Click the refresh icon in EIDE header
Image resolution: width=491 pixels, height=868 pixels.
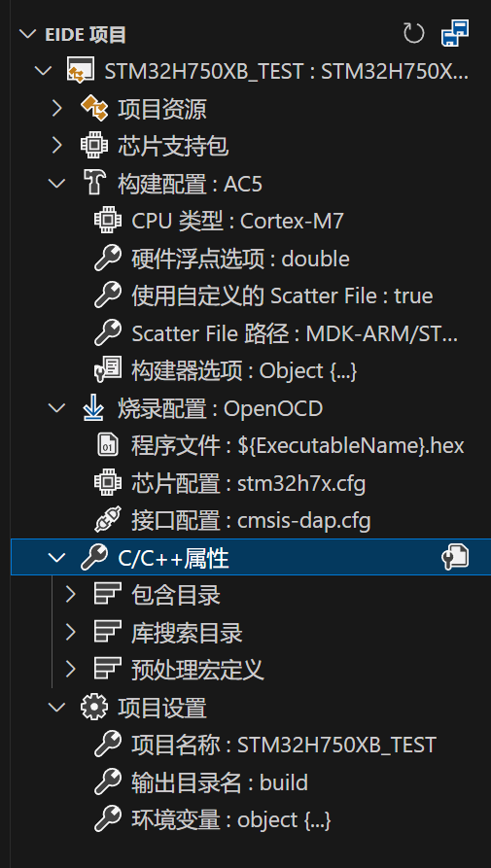(413, 34)
